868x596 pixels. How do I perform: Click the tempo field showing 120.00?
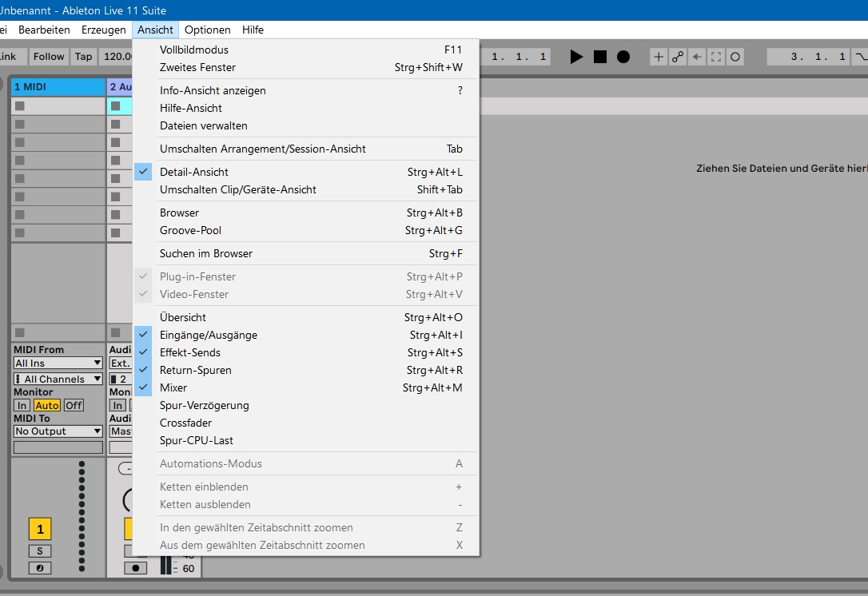pyautogui.click(x=116, y=57)
